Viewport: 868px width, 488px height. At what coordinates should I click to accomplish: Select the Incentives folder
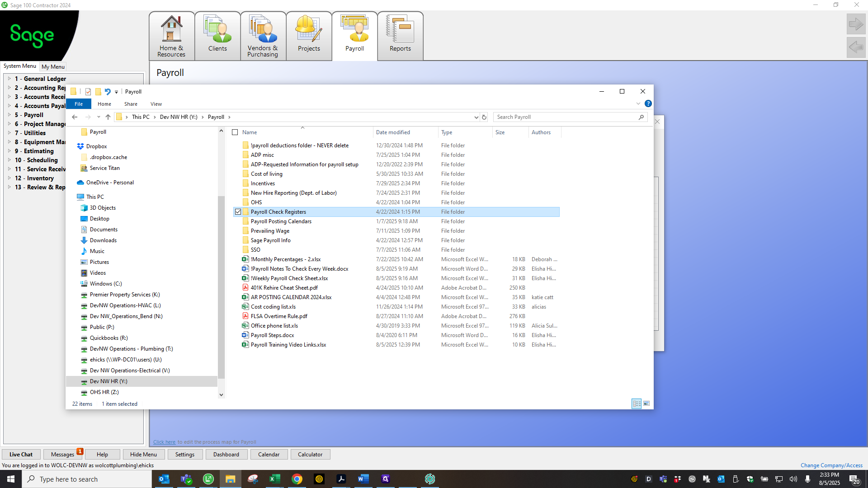click(x=263, y=183)
